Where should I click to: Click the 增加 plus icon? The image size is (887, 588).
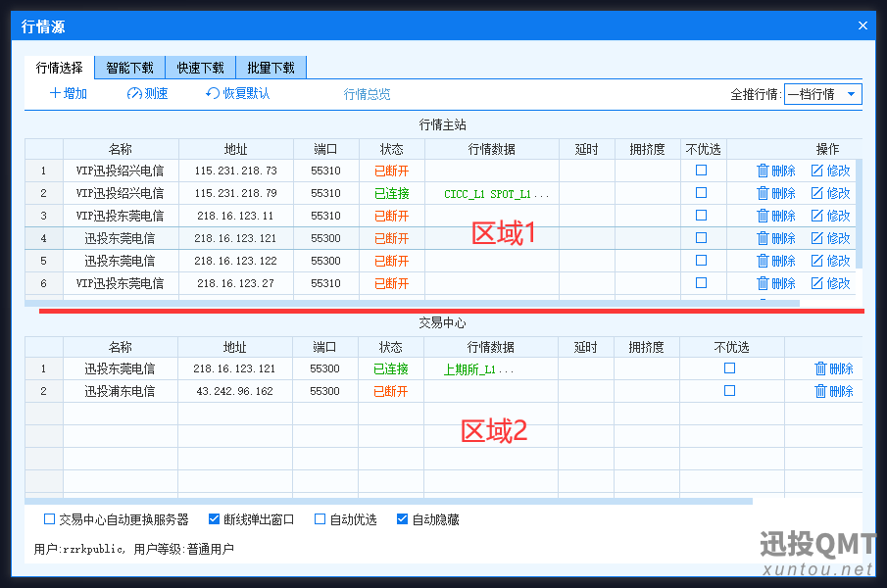[55, 93]
